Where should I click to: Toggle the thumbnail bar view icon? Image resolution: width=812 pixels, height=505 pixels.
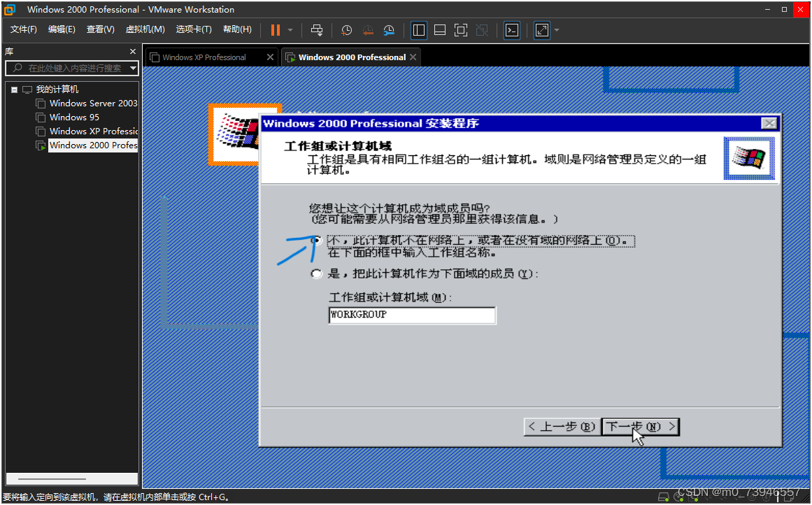click(440, 30)
